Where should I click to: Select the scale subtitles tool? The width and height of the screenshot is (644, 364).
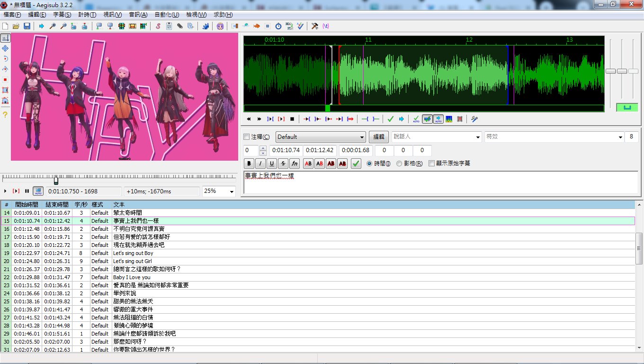point(5,80)
